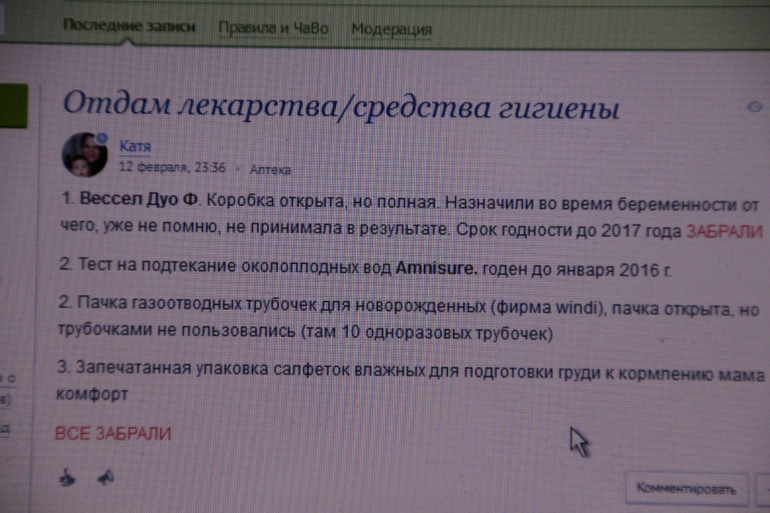
Task: Click the status badge on the avatar
Action: [x=101, y=138]
